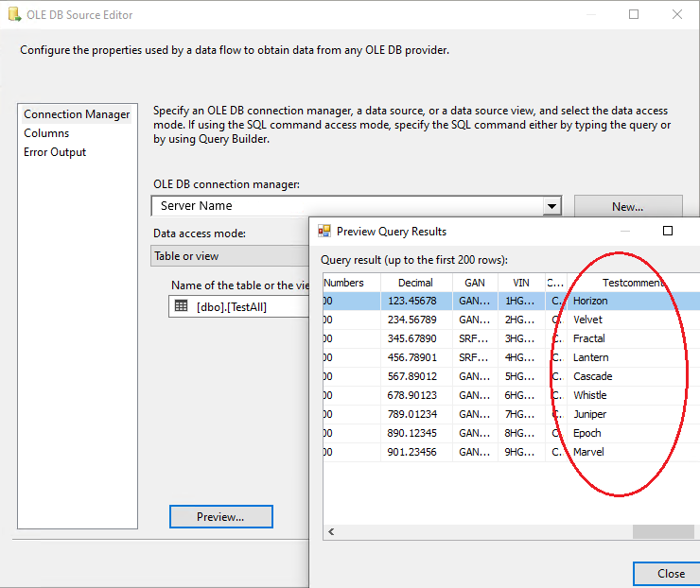Close the preview with the Close button
This screenshot has height=588, width=700.
[x=671, y=573]
